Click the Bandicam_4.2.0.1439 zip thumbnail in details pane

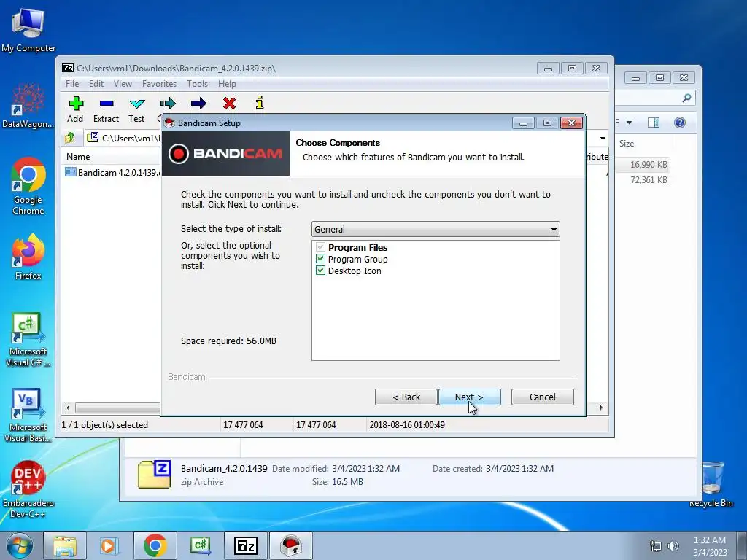(x=154, y=474)
